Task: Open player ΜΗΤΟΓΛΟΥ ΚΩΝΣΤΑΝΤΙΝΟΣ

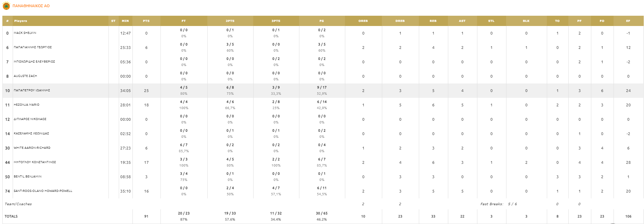Action: pos(35,162)
